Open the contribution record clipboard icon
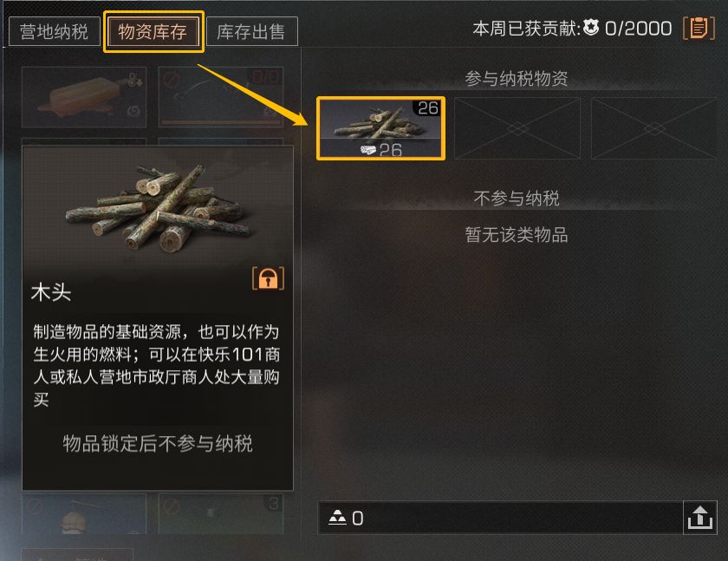Image resolution: width=728 pixels, height=561 pixels. point(699,29)
